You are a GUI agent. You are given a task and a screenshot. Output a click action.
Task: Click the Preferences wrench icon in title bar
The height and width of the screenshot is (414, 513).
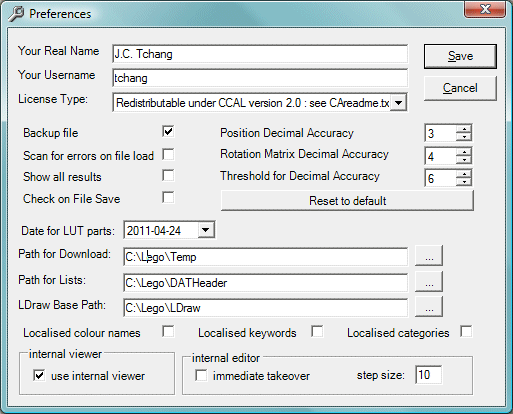[x=16, y=14]
